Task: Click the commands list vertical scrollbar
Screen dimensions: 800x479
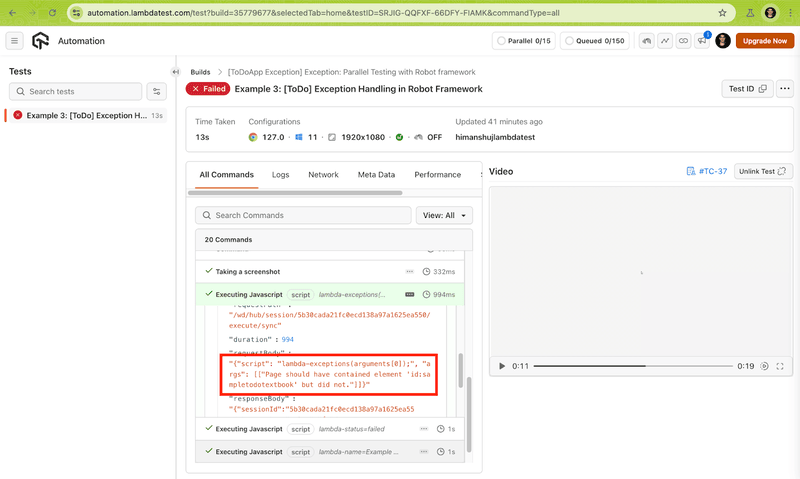Action: 469,414
